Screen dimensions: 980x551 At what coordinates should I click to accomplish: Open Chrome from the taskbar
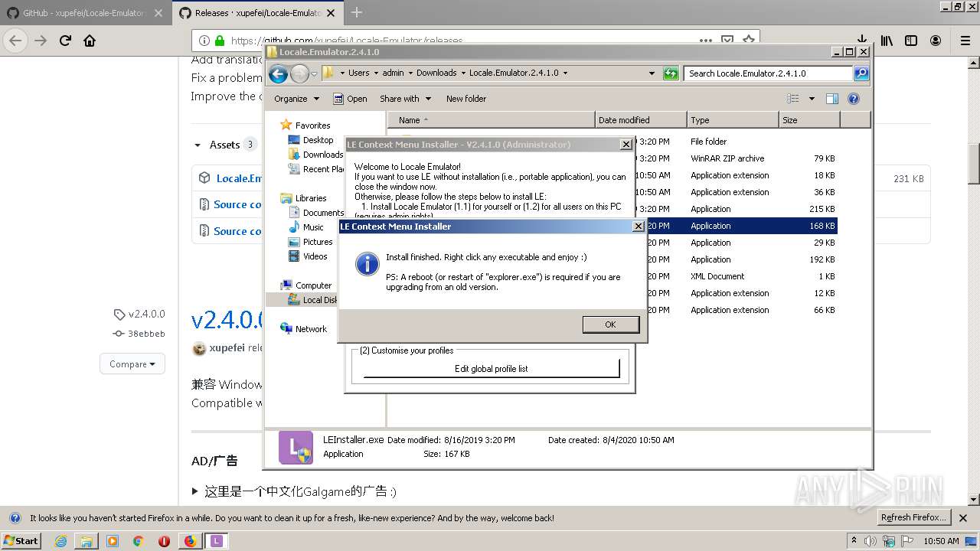(x=138, y=541)
